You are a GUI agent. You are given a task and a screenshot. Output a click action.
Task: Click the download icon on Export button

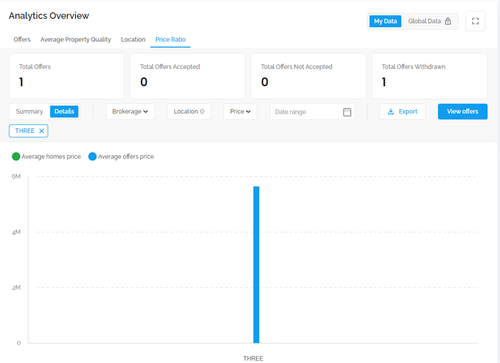(391, 112)
